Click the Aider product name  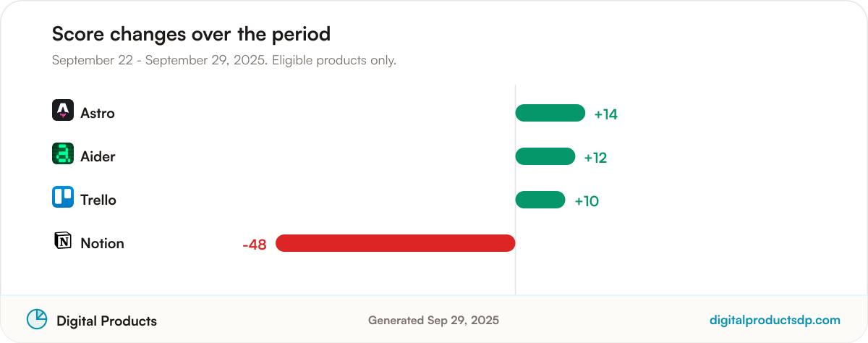coord(98,156)
